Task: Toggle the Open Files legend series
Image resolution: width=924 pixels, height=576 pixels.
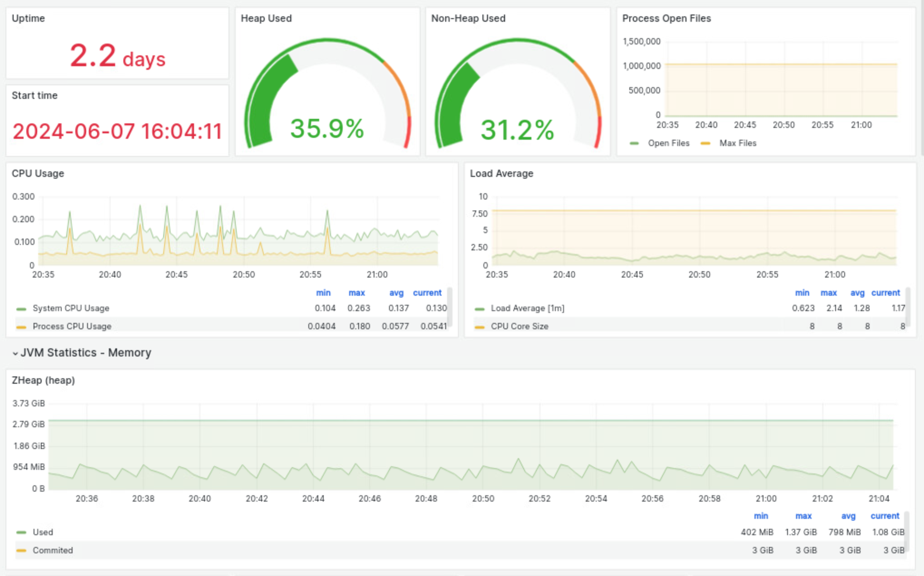Action: (668, 143)
